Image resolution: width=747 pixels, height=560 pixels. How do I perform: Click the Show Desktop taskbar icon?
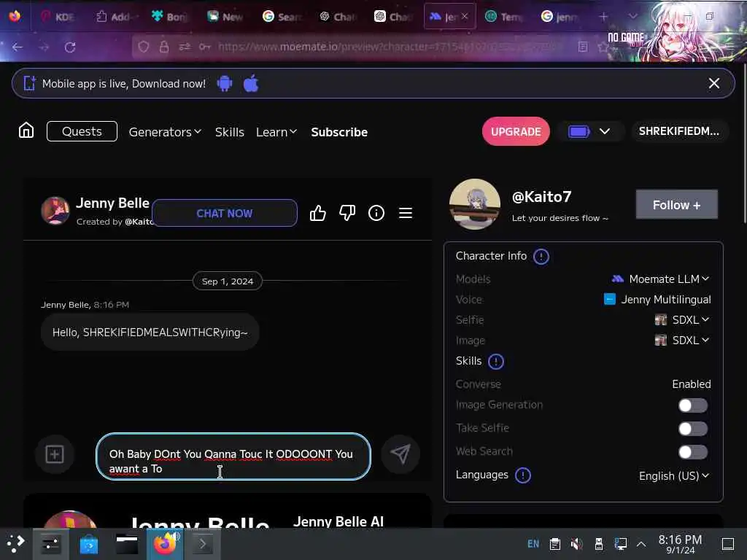coord(728,544)
